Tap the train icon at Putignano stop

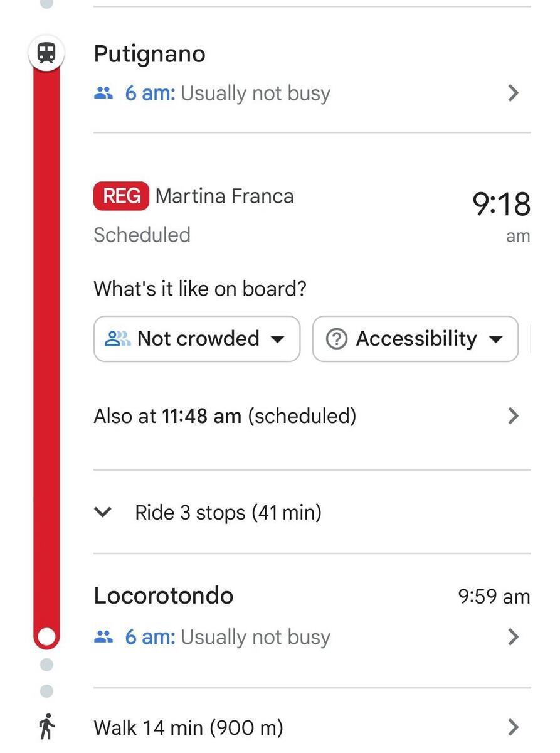coord(46,53)
